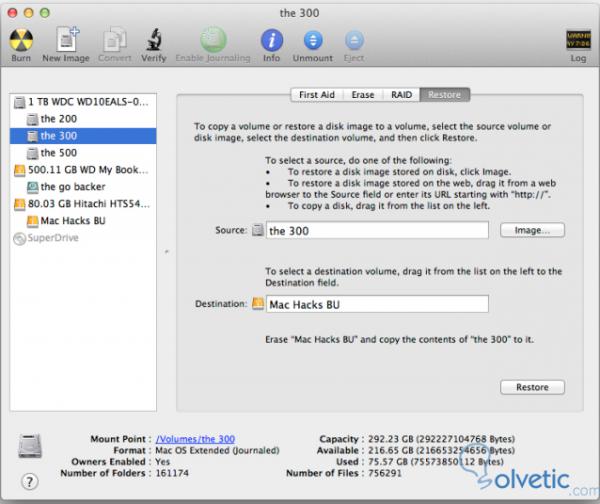Viewport: 600px width, 504px height.
Task: Select 80.03 GB Hitachi disk
Action: point(83,204)
